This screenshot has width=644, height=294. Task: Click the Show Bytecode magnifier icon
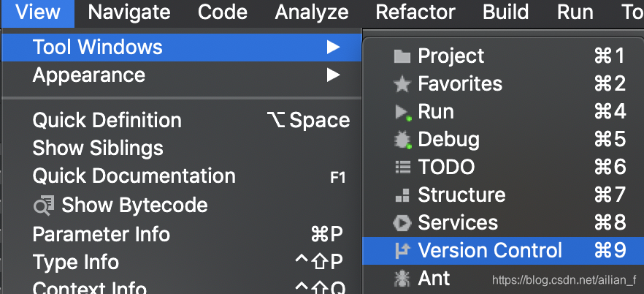(x=44, y=206)
